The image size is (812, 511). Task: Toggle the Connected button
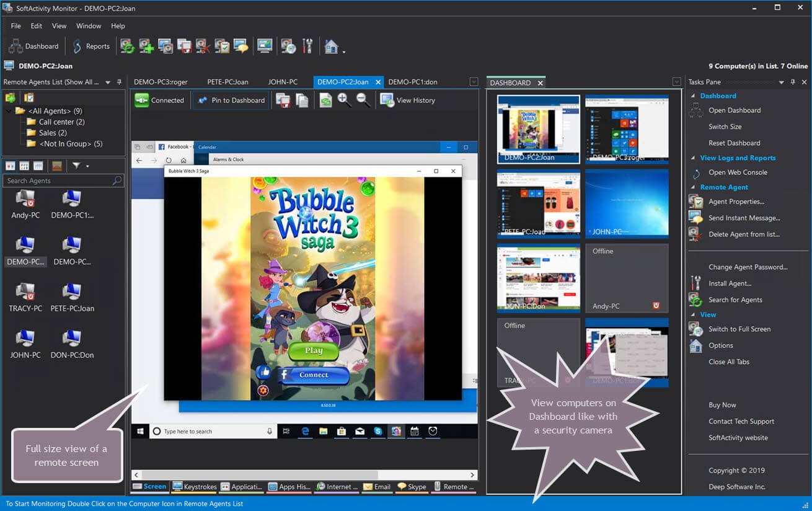pos(159,100)
